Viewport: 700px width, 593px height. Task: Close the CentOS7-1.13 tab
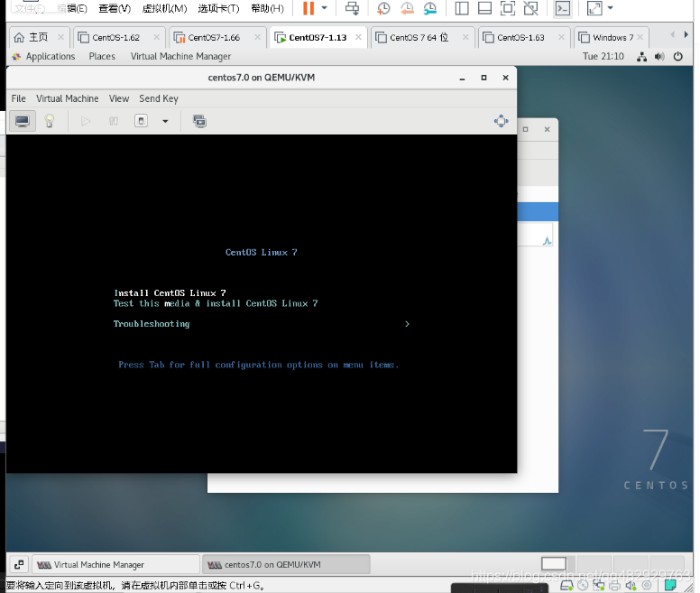point(358,38)
